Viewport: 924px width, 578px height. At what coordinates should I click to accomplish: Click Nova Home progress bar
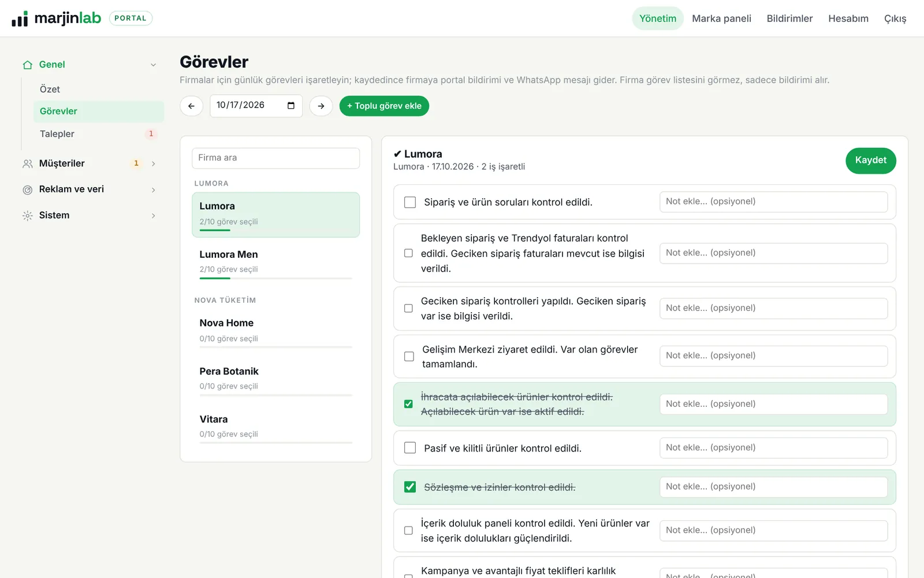(x=275, y=347)
